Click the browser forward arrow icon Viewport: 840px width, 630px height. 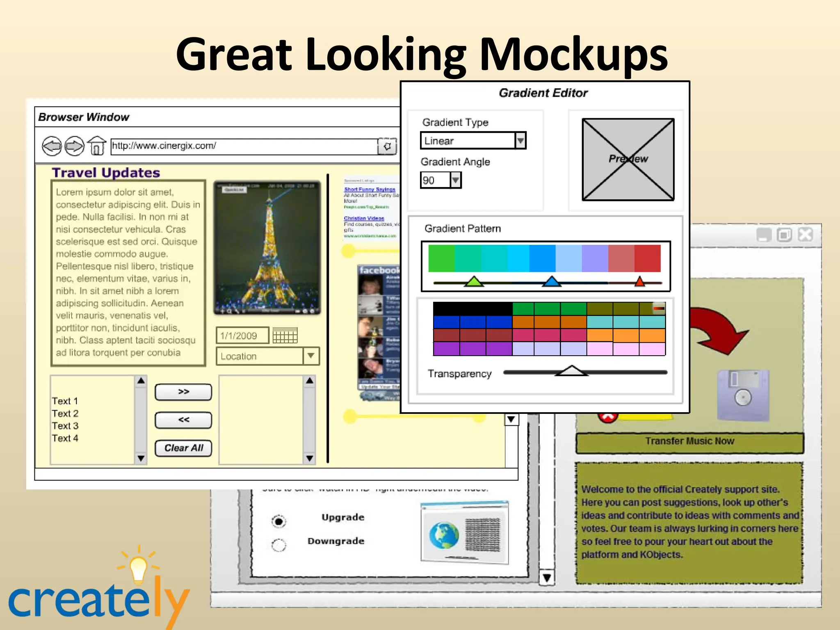click(75, 146)
